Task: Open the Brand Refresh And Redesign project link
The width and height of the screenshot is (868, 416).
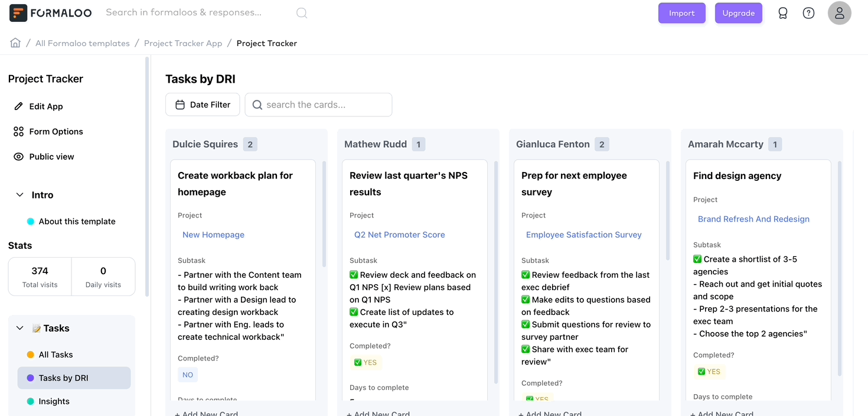Action: pyautogui.click(x=753, y=219)
